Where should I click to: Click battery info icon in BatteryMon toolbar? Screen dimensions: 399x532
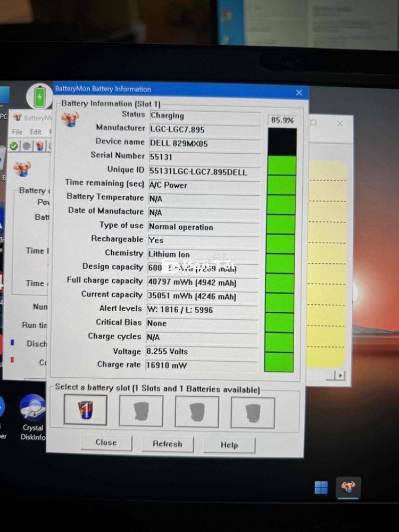point(40,146)
